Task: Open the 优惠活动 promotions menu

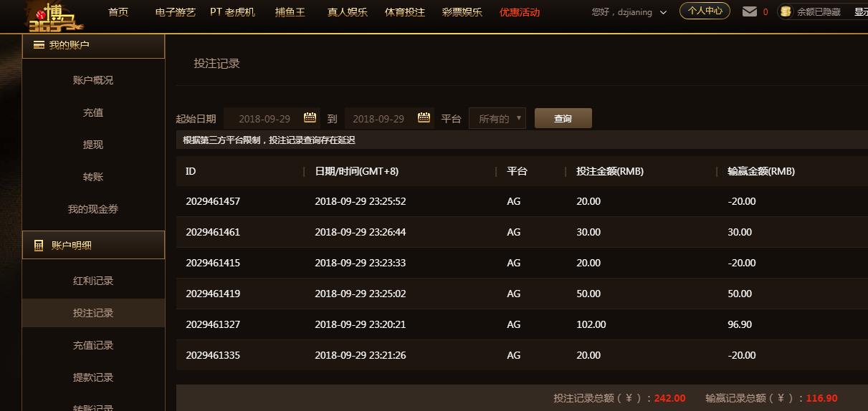Action: pyautogui.click(x=520, y=12)
